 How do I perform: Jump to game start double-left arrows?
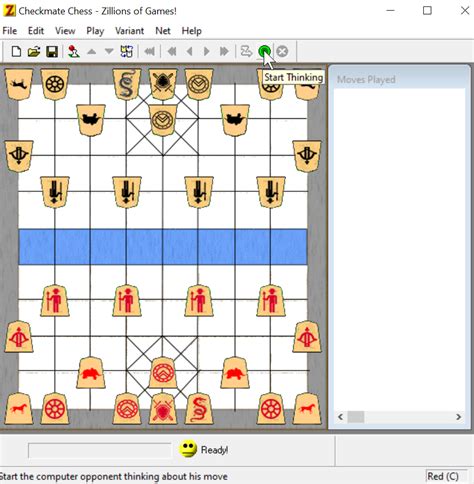(172, 52)
